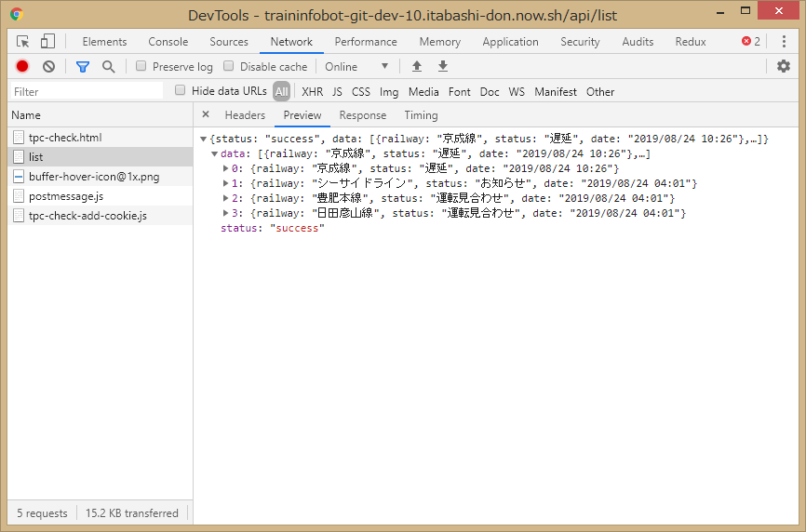This screenshot has width=806, height=532.
Task: Clear the network log
Action: (x=48, y=66)
